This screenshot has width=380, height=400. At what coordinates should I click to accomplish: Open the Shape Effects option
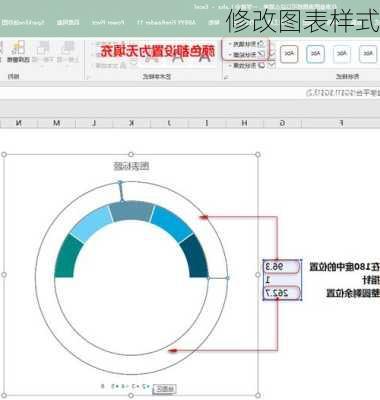tap(246, 65)
